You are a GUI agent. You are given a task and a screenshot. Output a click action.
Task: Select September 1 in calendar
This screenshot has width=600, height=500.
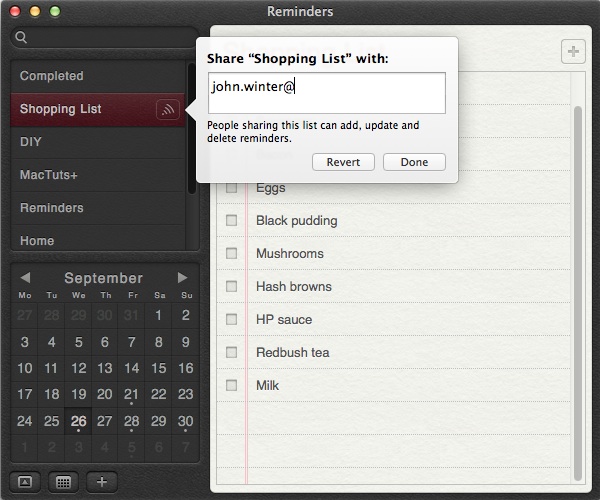pos(158,315)
